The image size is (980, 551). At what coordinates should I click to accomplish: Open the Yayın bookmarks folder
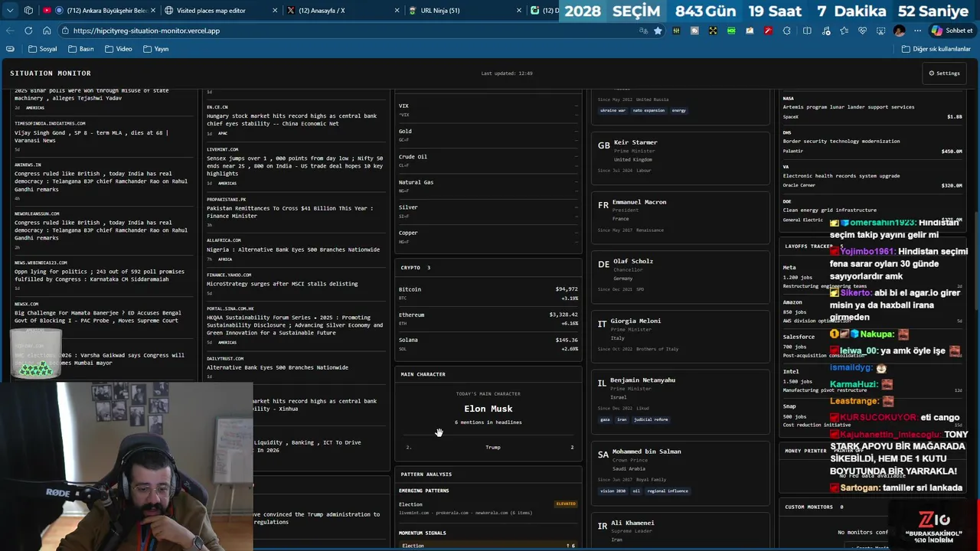coord(155,49)
